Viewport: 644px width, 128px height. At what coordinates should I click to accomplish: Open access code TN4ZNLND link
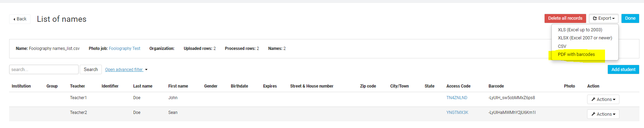click(456, 98)
